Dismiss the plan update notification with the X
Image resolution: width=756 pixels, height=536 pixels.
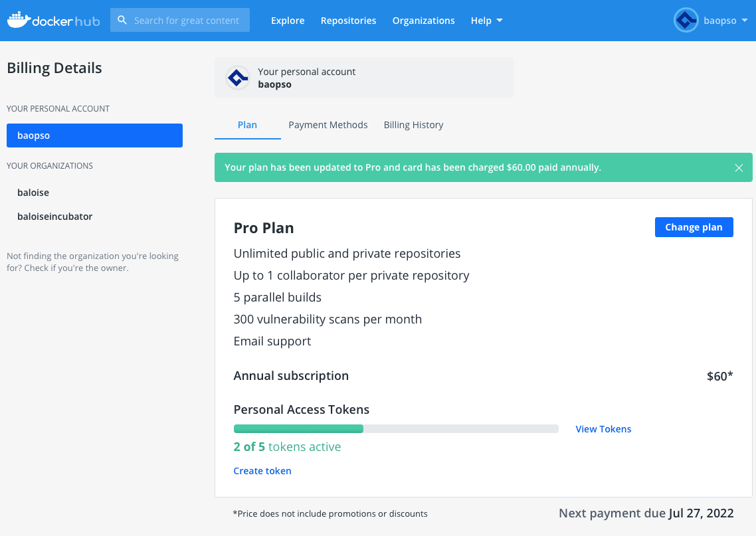[739, 167]
